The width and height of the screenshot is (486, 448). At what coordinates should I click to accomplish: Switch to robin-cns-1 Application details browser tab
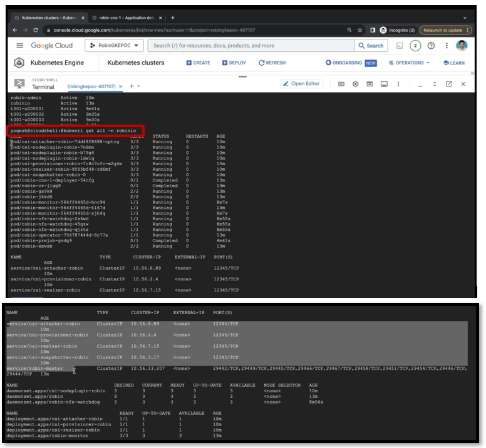click(127, 18)
